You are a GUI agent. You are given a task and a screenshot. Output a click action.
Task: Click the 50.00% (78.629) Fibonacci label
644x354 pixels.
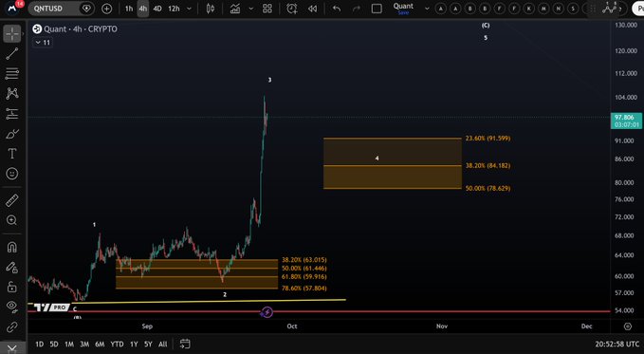tap(488, 188)
